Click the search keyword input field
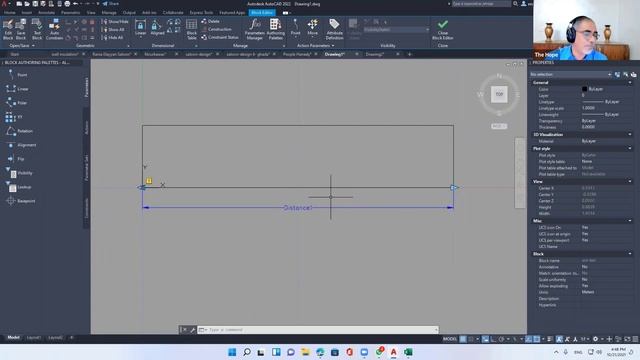Screen dimensions: 640x360 click(481, 4)
